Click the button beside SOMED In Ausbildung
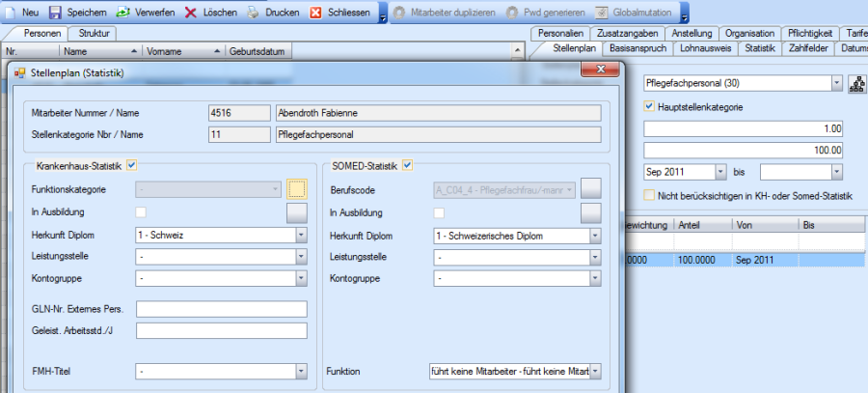This screenshot has width=868, height=393. [x=590, y=212]
